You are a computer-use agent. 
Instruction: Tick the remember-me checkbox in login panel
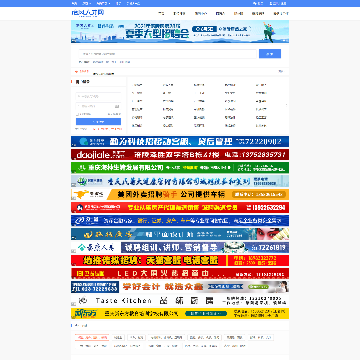(77, 114)
